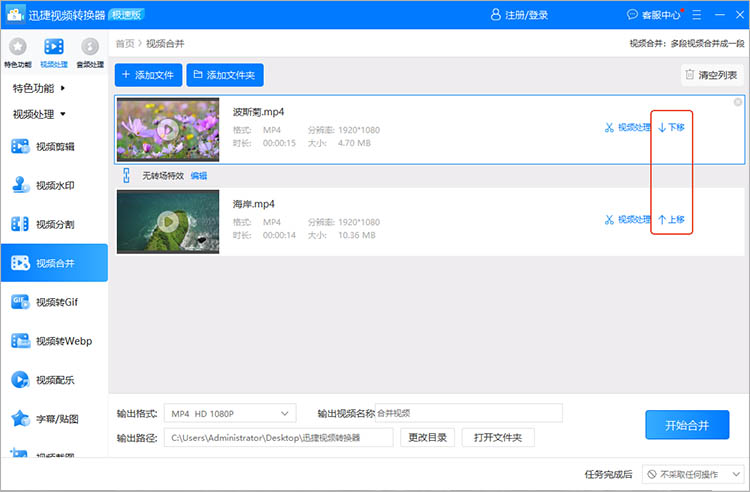
Task: Open 任务完成后 action dropdown
Action: pos(692,474)
